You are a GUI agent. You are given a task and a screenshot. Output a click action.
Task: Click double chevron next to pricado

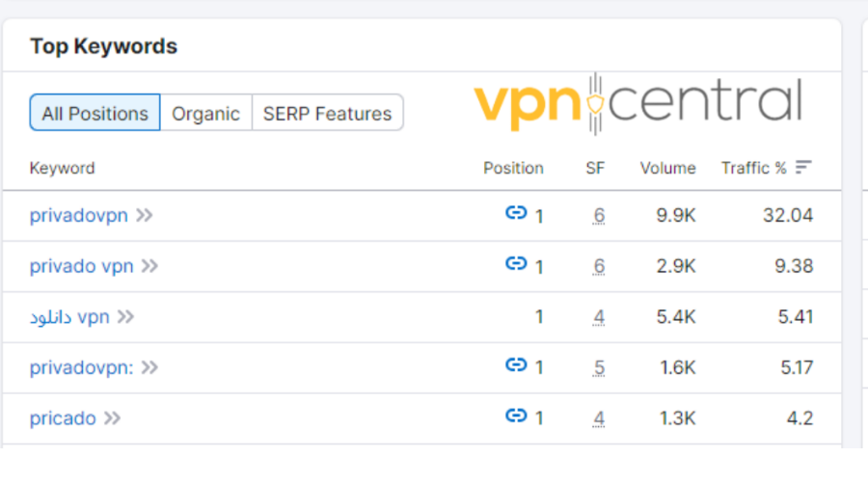coord(113,418)
